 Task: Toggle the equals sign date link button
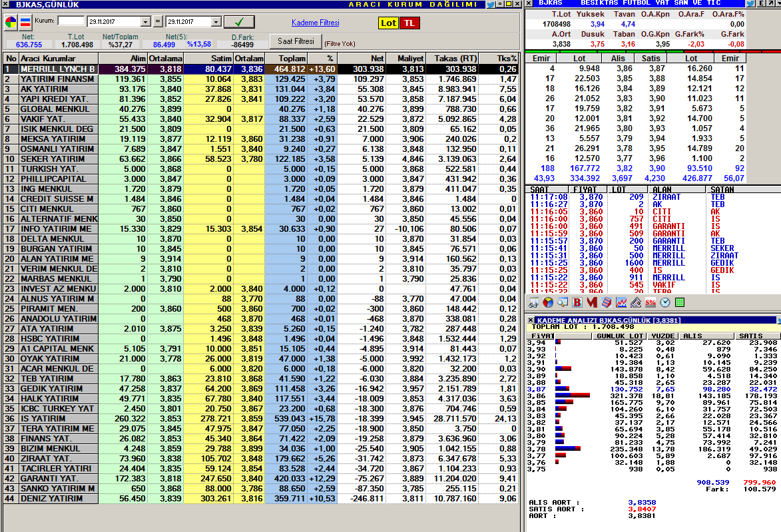pos(157,21)
